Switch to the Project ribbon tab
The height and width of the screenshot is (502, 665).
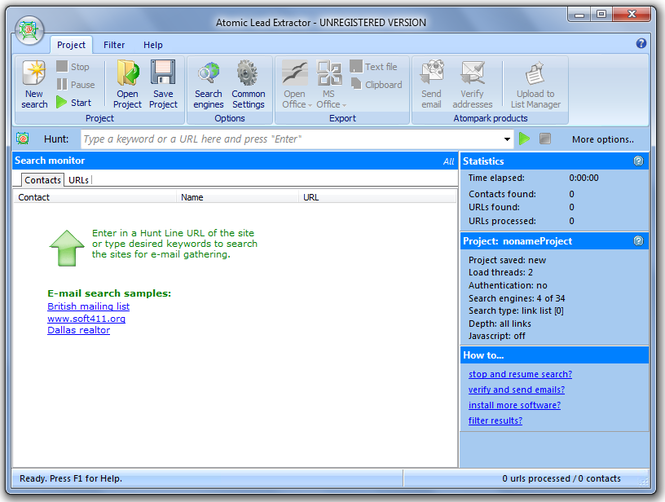71,45
